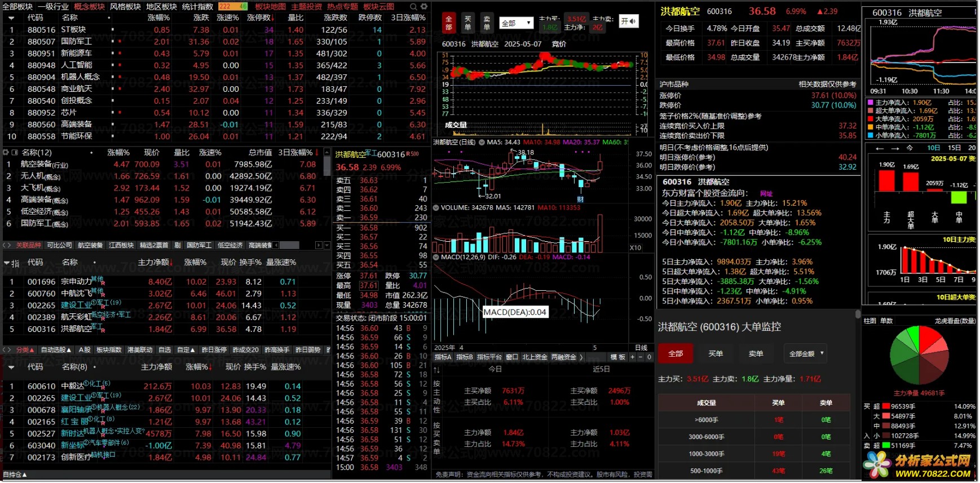Open the 全部金额 dropdown in 大单监控
Image resolution: width=980 pixels, height=483 pixels.
click(x=806, y=354)
